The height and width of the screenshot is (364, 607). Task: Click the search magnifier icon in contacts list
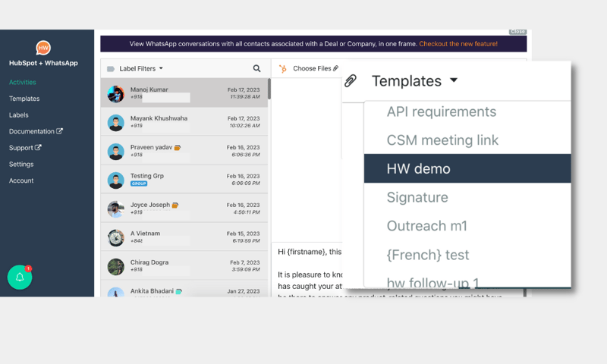[x=256, y=68]
